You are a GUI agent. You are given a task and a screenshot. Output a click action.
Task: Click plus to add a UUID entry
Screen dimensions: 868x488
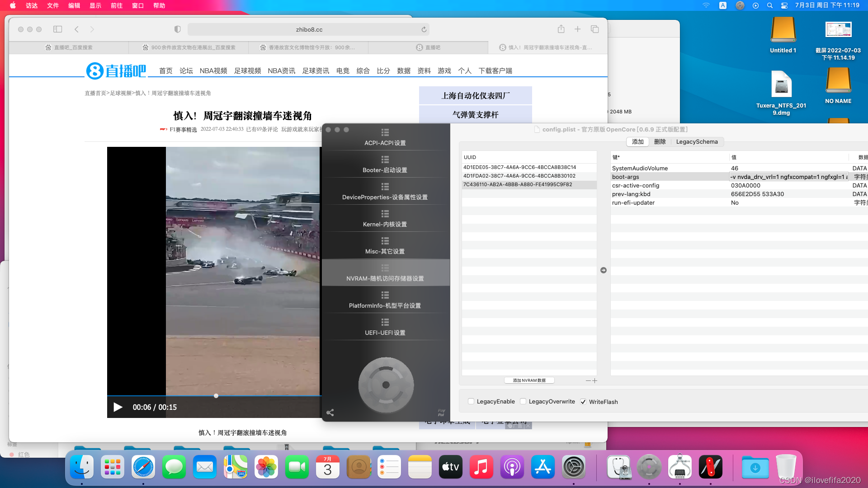[595, 380]
